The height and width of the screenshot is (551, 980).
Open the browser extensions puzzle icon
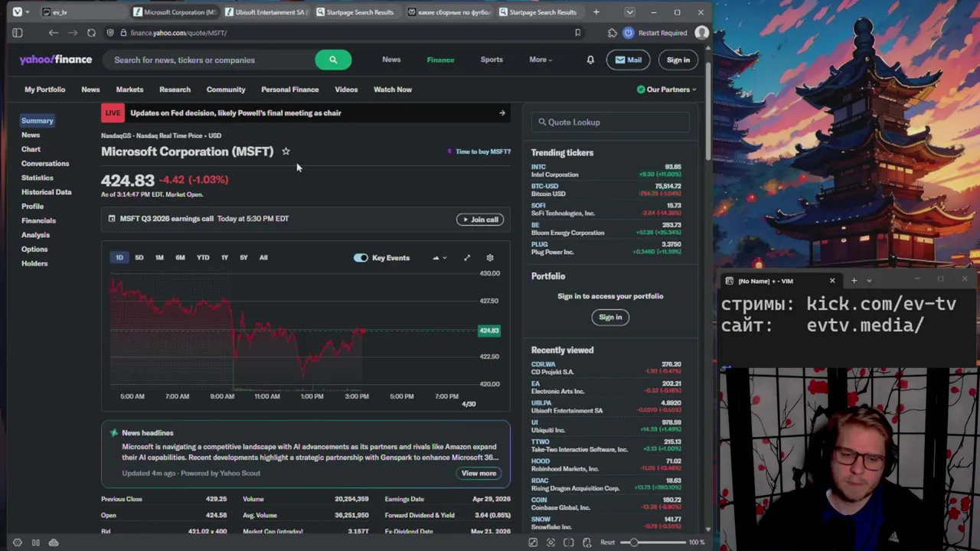point(612,33)
